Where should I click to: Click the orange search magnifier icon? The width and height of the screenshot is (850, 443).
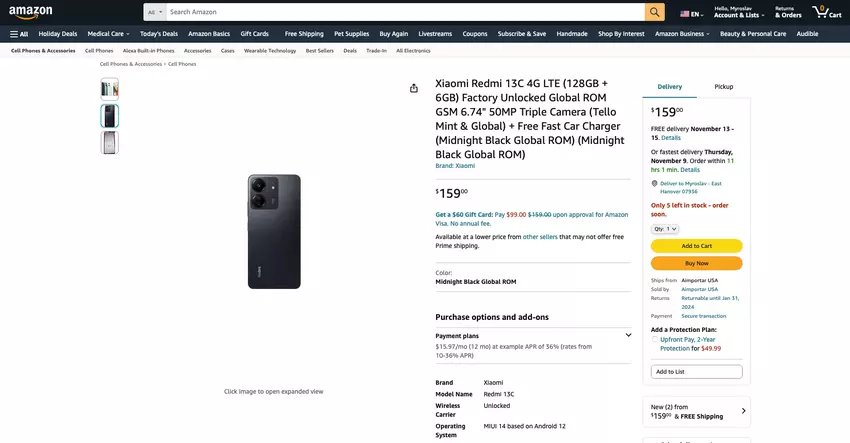655,12
